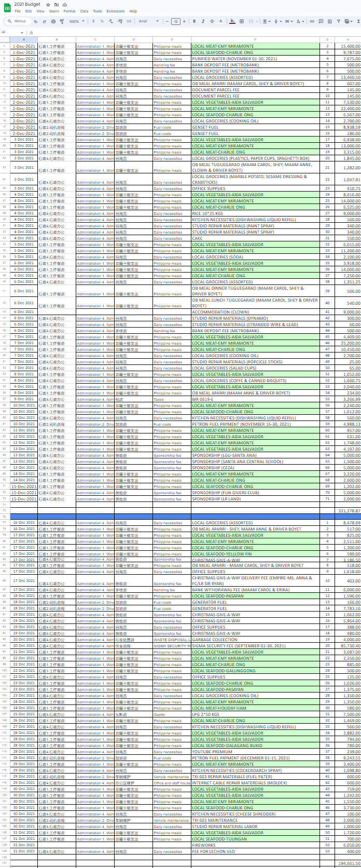Select cell 'LPG 2*50 KGS'
Viewport: 361px width, 868px height.
(x=255, y=714)
